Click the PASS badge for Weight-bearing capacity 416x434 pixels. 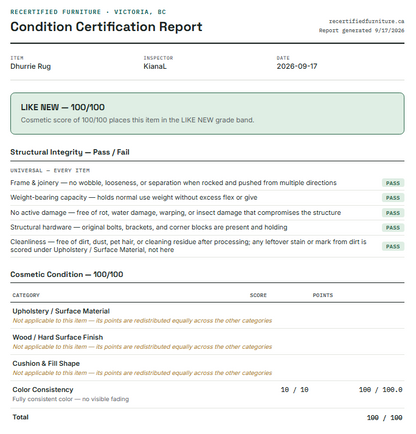(x=393, y=198)
